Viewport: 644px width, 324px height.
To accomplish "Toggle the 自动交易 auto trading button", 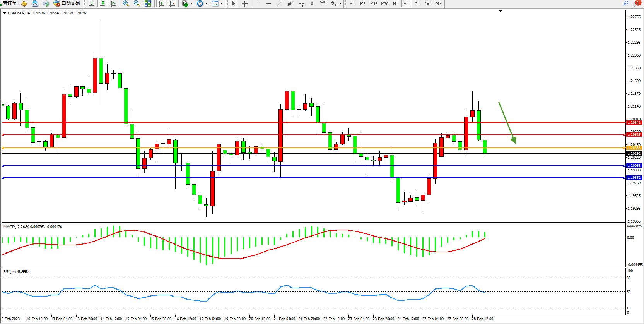I will point(67,3).
